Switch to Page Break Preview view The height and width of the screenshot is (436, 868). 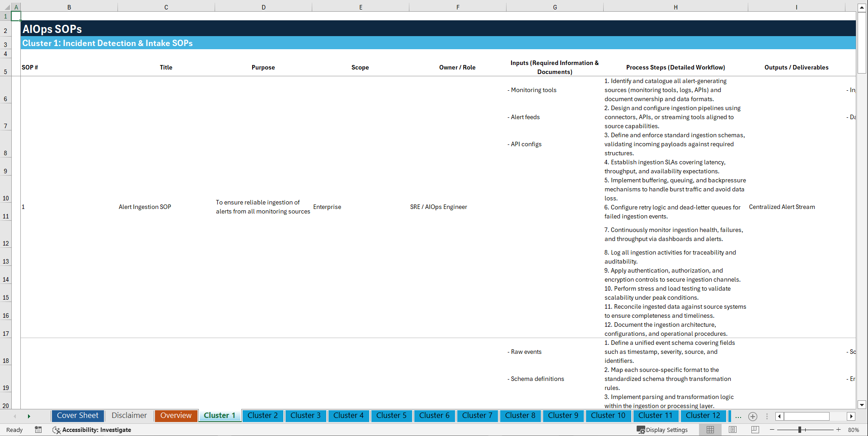pos(755,430)
